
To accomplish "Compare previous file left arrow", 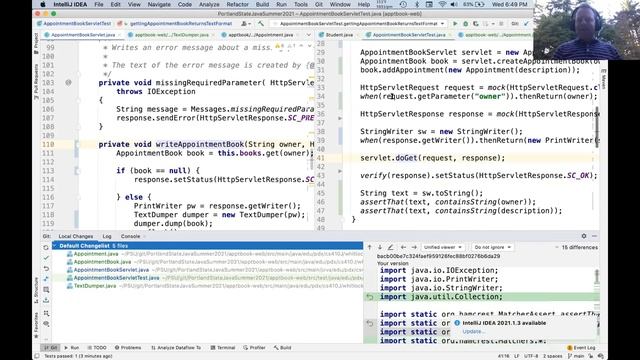I will pos(403,247).
